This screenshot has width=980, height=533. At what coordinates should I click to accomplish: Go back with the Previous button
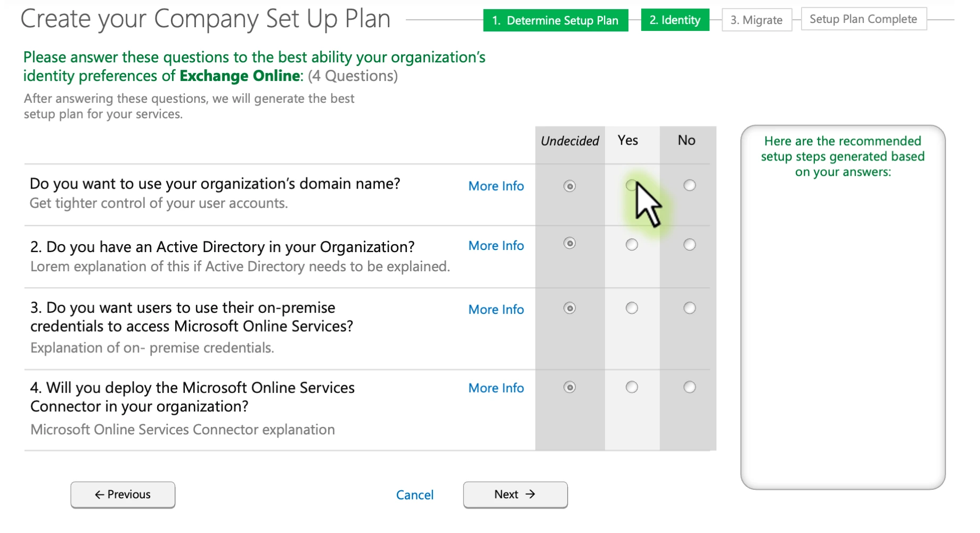point(123,495)
